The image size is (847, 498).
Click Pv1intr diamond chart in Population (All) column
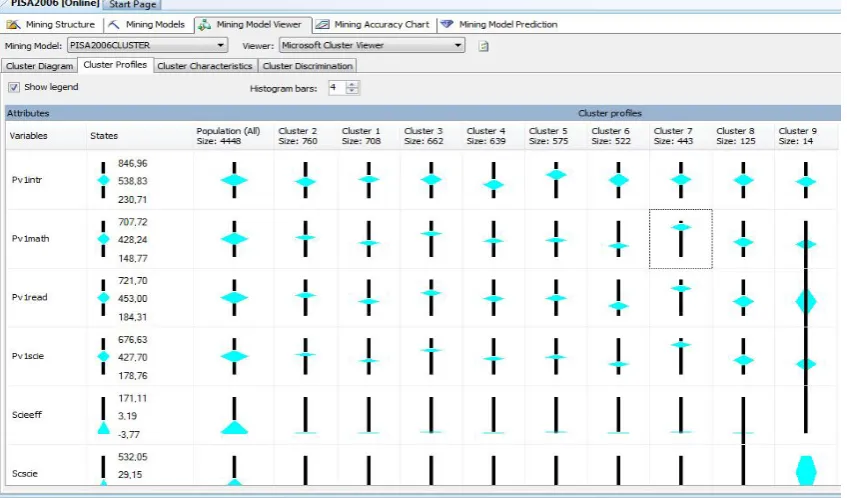click(234, 180)
